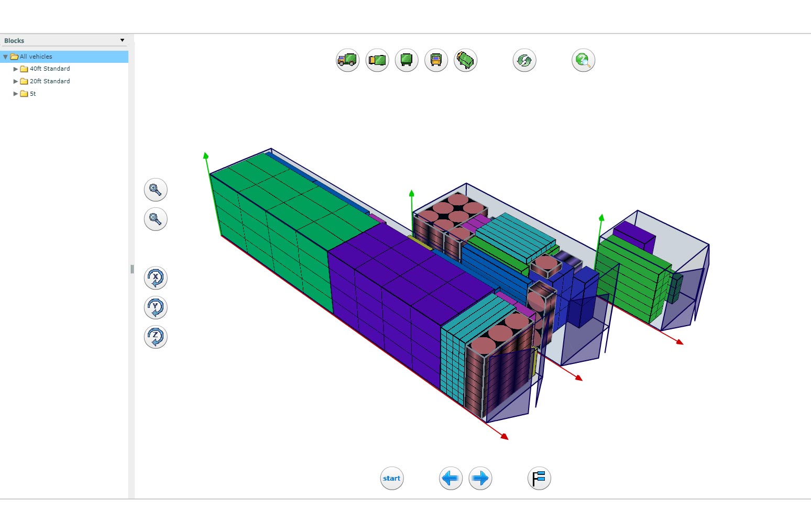Show the truck rear view
Image resolution: width=811 pixels, height=532 pixels.
click(x=407, y=60)
